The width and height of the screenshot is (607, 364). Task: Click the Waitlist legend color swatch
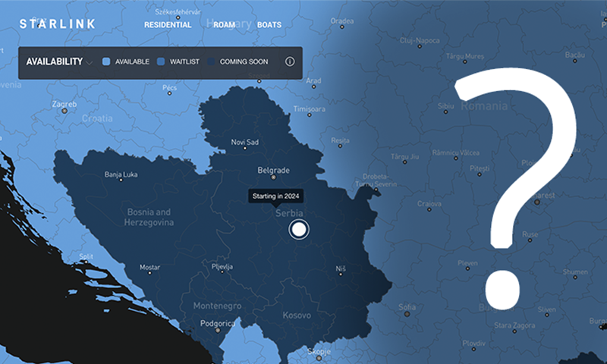[x=161, y=61]
